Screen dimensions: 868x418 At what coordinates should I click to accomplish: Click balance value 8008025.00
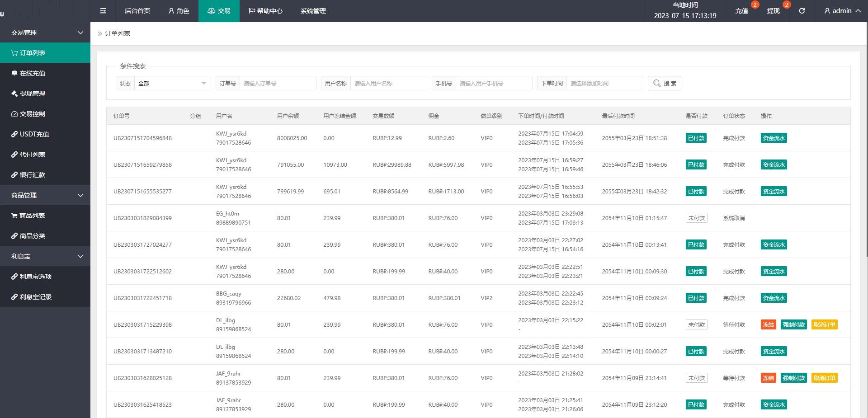coord(292,138)
